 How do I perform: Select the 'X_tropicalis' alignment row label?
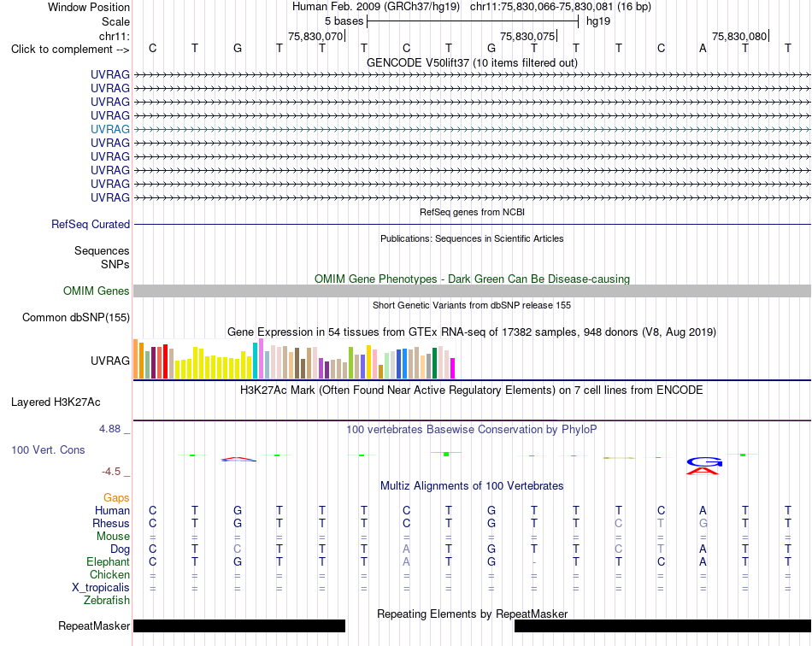click(101, 588)
